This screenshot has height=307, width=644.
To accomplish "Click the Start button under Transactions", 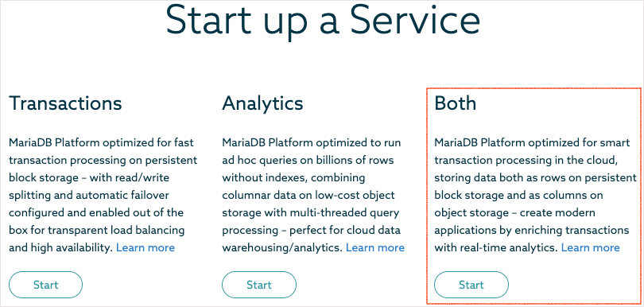I will pyautogui.click(x=45, y=285).
